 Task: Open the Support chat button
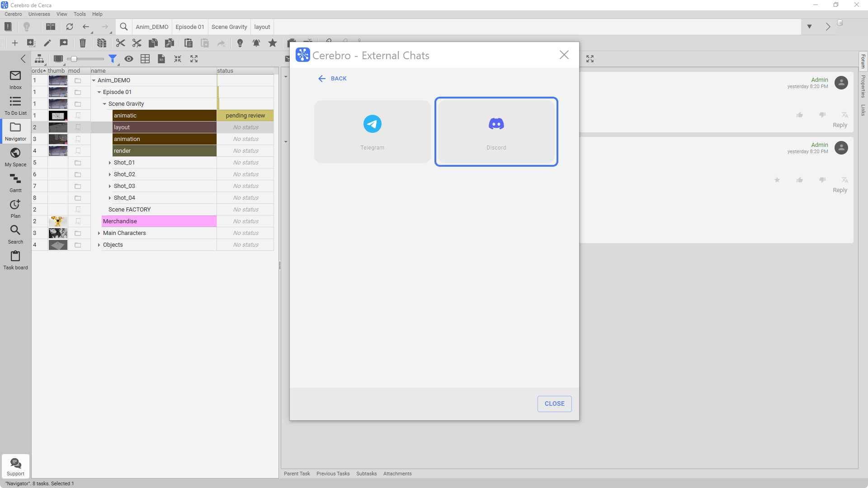(15, 466)
